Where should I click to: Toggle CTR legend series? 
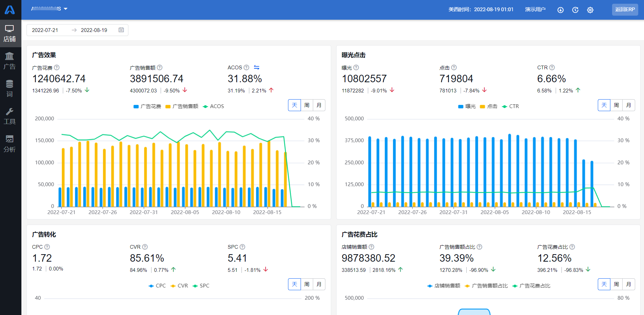tap(510, 106)
